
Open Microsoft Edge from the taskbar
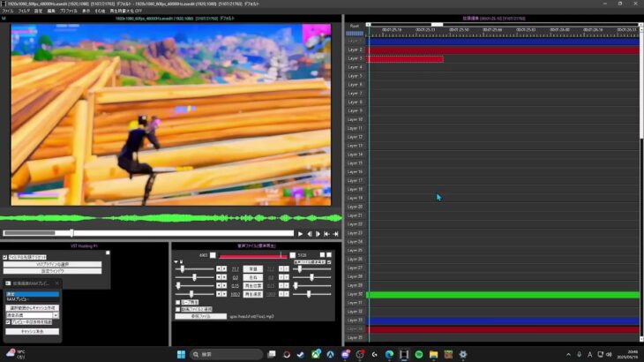point(389,354)
